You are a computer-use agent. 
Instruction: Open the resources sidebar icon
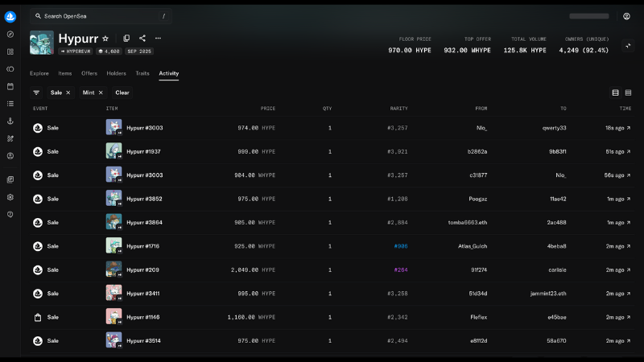click(10, 179)
